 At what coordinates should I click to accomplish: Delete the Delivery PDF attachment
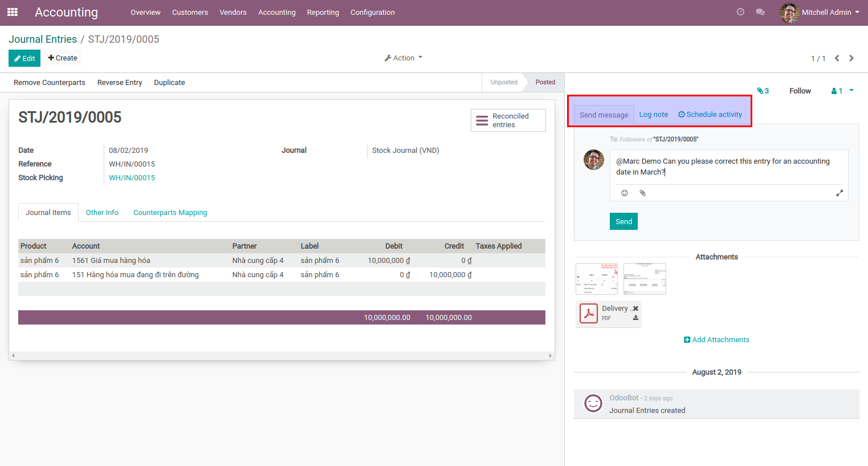point(635,309)
